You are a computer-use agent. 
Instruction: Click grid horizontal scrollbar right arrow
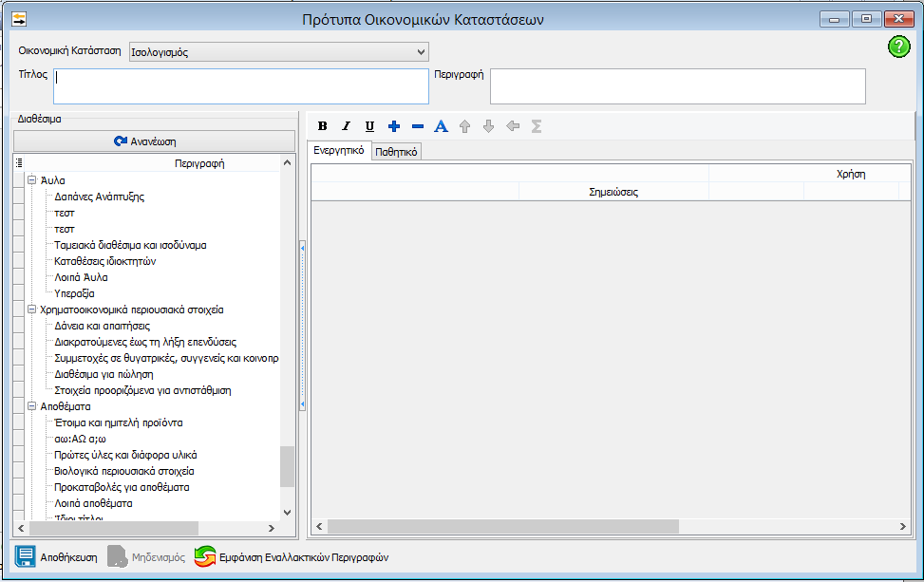(903, 527)
